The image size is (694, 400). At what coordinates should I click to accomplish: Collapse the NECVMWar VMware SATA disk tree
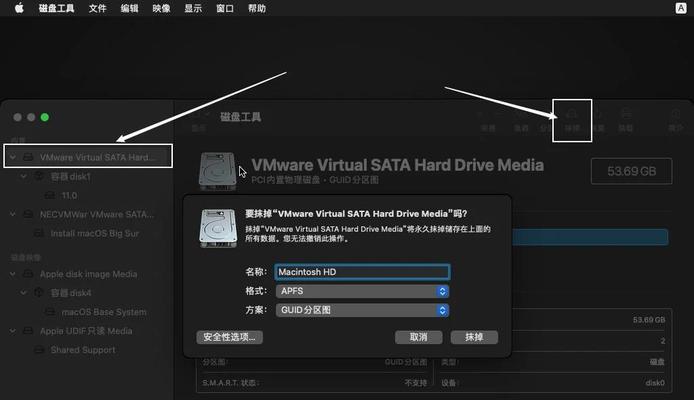coord(13,214)
